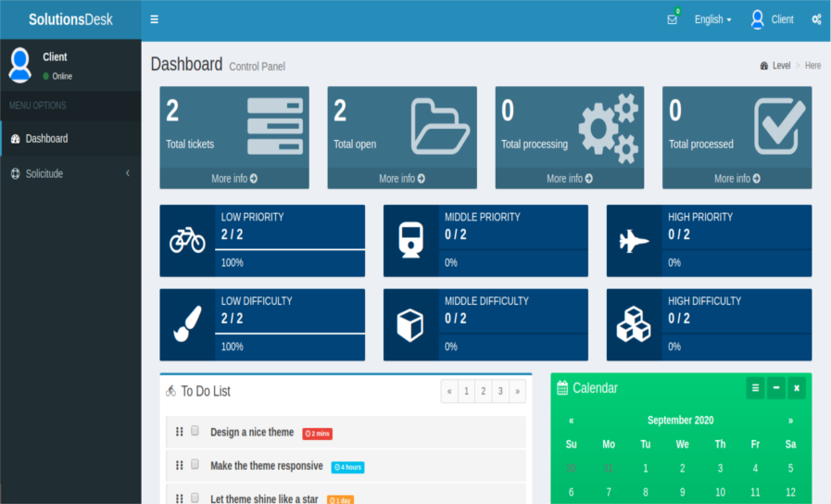Click the settings gears icon in header
Image resolution: width=831 pixels, height=504 pixels.
[x=816, y=19]
